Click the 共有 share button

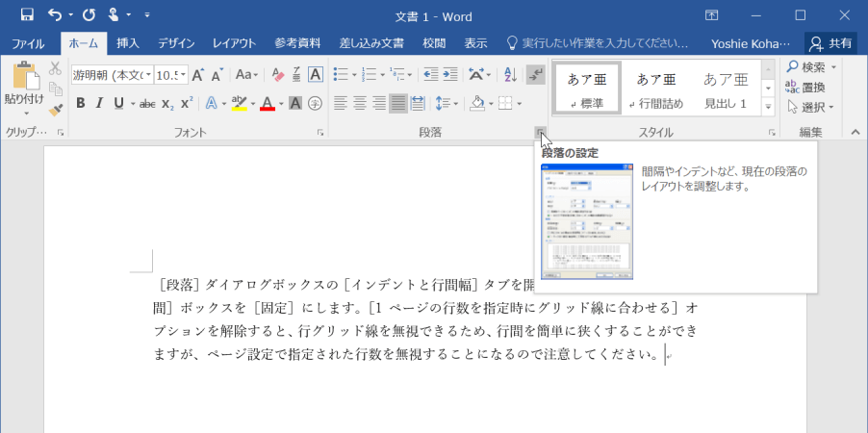pos(830,43)
